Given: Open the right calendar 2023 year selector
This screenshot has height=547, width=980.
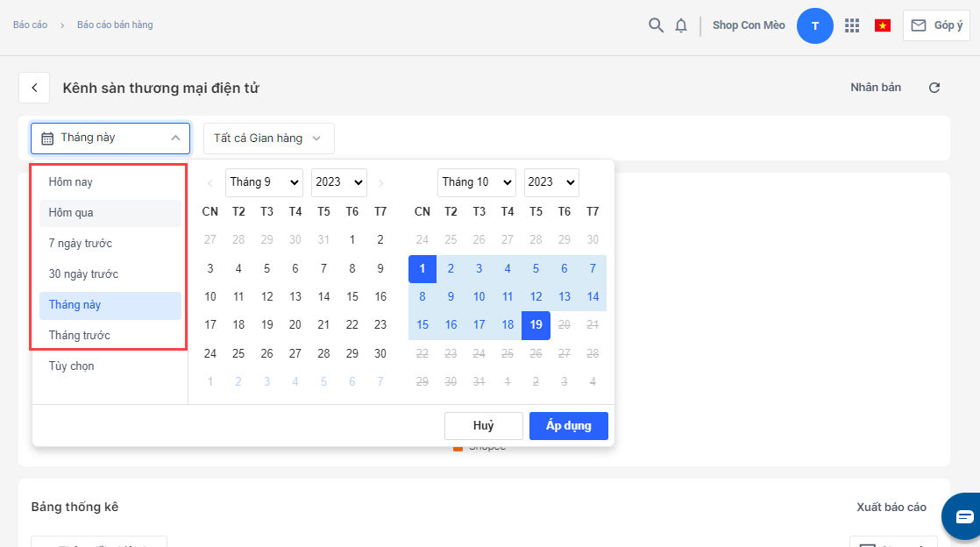Looking at the screenshot, I should 551,182.
